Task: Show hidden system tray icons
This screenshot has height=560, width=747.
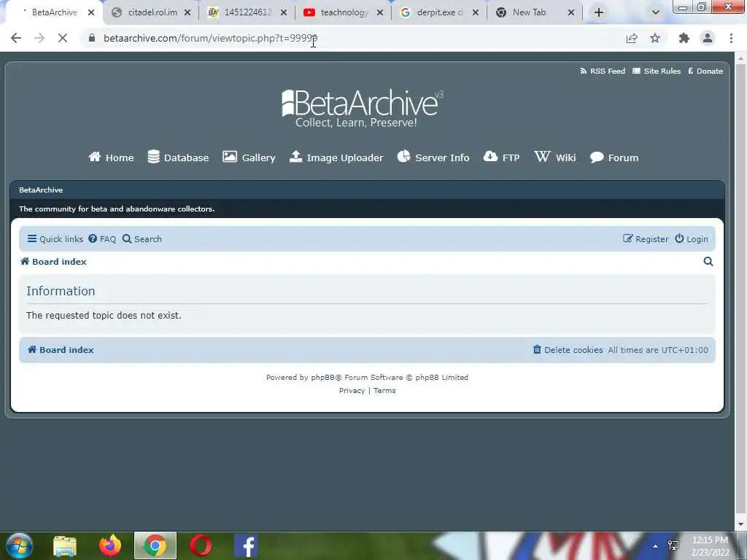Action: [656, 546]
